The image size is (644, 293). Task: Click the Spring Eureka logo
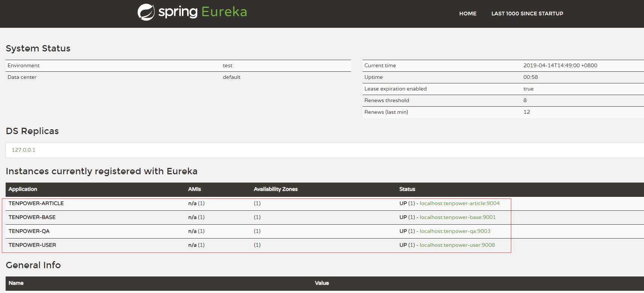(x=192, y=12)
